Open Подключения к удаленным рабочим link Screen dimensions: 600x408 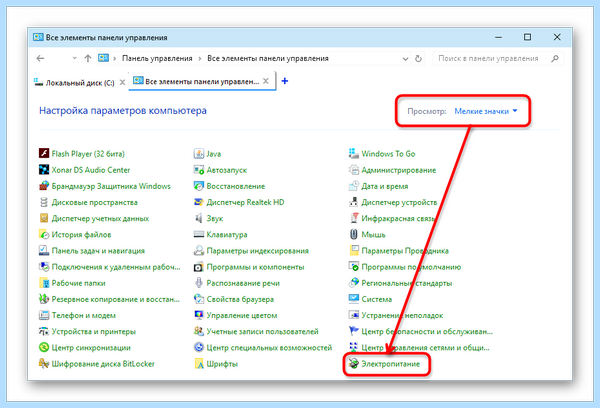pos(116,267)
